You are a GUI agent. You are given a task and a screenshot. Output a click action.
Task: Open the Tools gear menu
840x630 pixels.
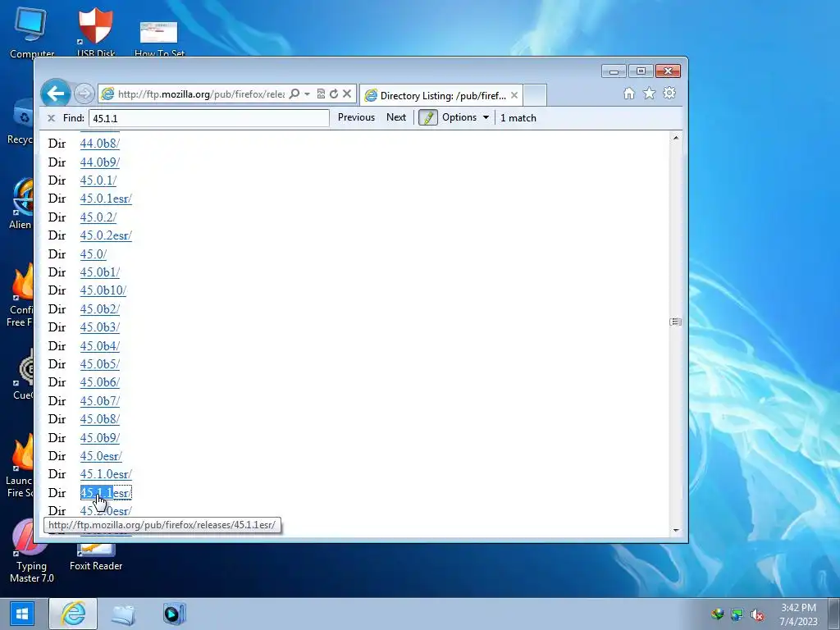tap(669, 94)
